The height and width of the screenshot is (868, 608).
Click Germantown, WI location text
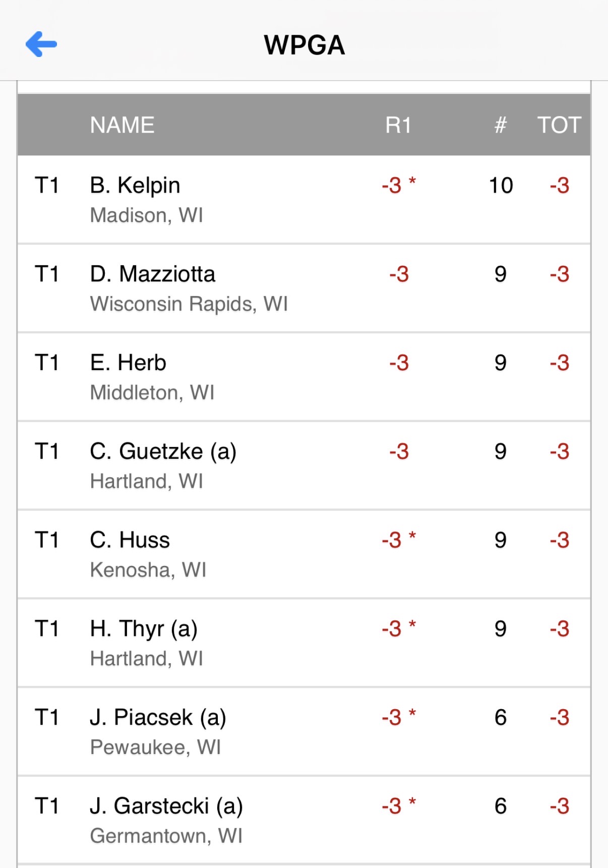(166, 836)
